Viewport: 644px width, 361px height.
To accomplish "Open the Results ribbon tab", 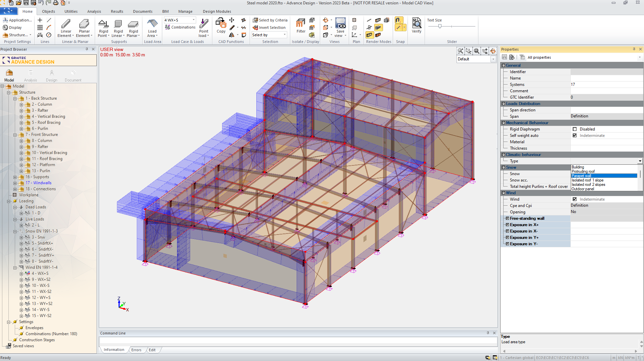I will click(x=117, y=11).
